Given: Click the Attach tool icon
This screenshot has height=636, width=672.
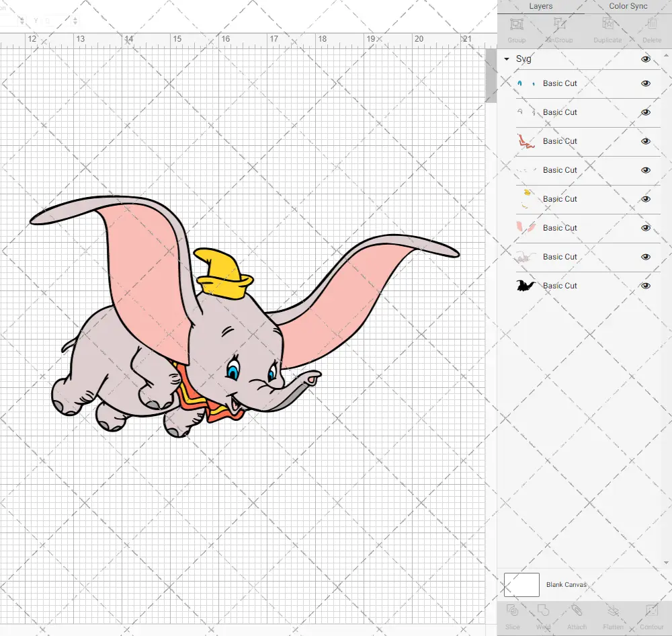Looking at the screenshot, I should pyautogui.click(x=577, y=610).
